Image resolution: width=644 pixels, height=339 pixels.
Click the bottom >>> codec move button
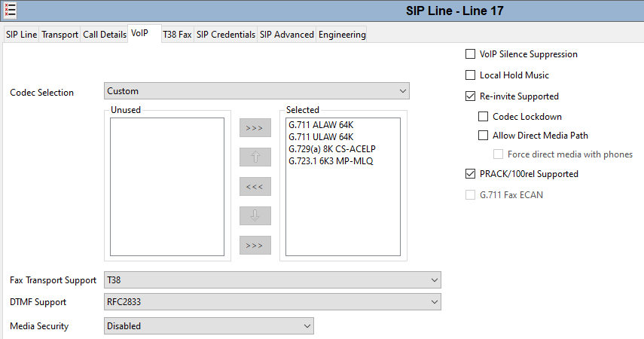(x=255, y=246)
